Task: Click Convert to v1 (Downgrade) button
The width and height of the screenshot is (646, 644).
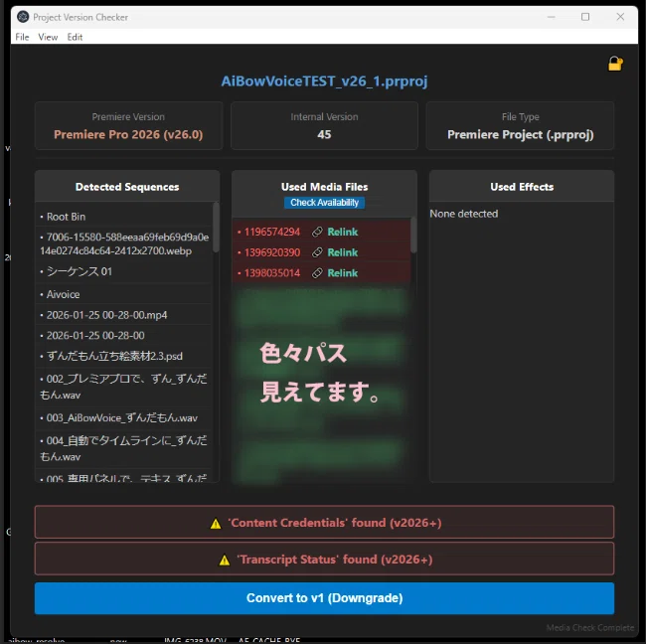Action: (x=324, y=598)
